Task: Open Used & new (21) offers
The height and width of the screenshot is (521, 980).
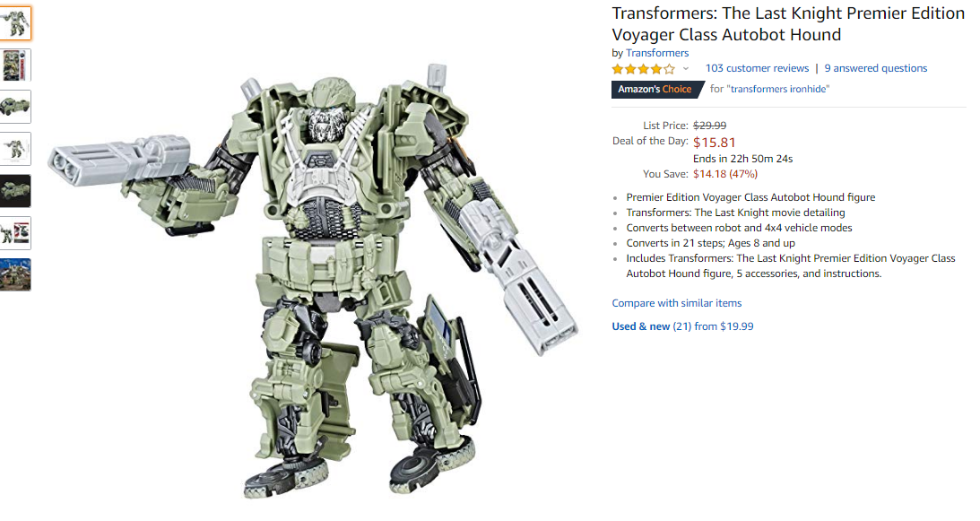Action: click(682, 326)
